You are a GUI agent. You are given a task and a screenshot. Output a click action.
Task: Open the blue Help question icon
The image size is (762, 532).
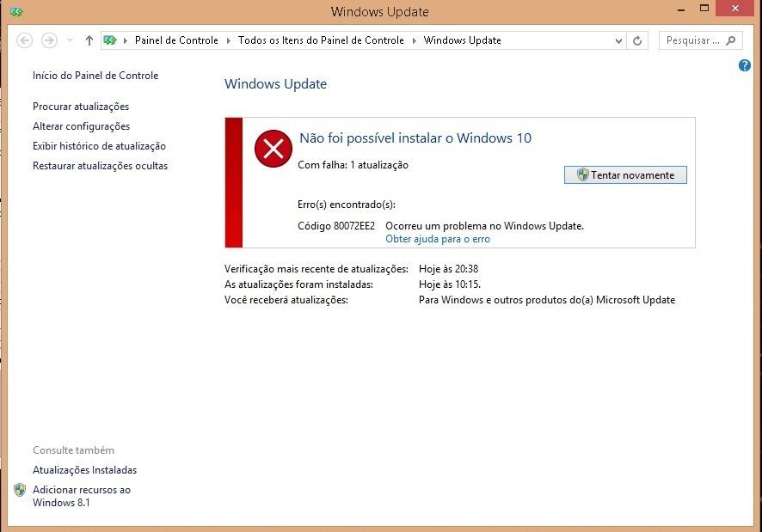coord(744,65)
